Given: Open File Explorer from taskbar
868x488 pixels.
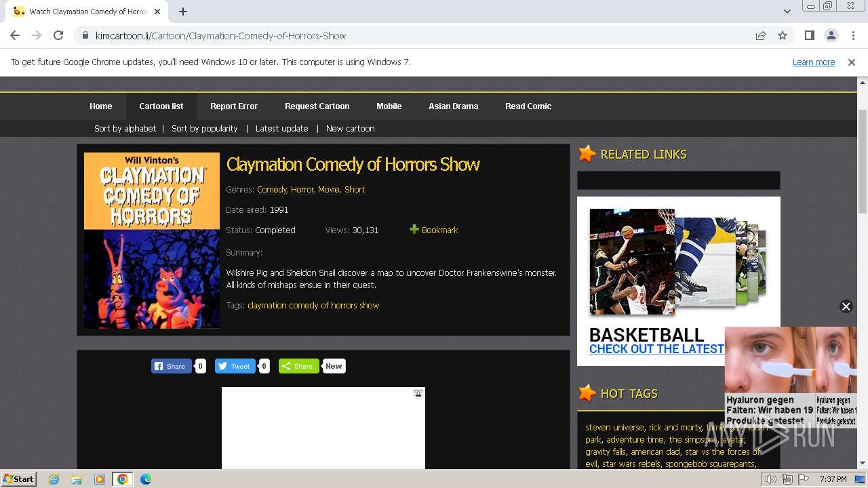Looking at the screenshot, I should pyautogui.click(x=77, y=479).
